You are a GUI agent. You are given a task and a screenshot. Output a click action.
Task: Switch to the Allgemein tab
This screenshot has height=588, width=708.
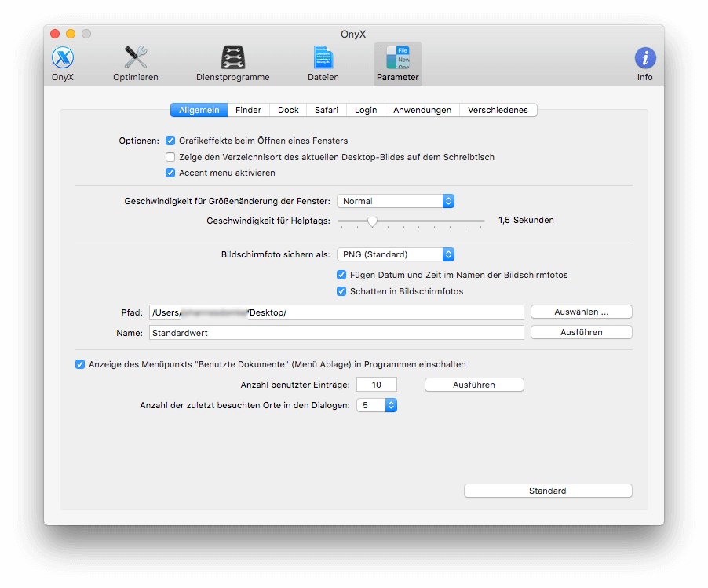pos(199,110)
